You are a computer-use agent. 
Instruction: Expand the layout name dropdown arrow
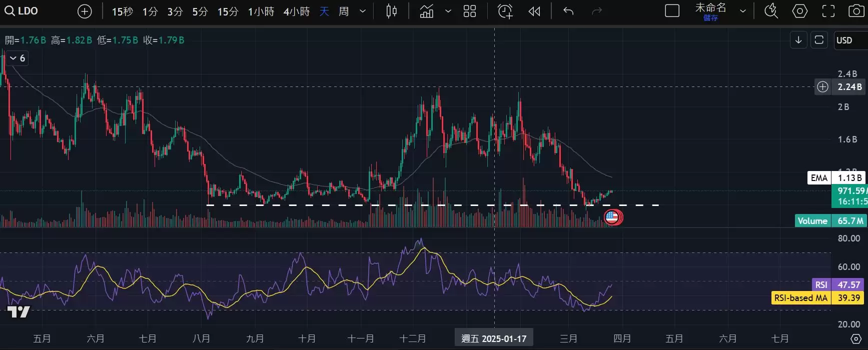coord(743,11)
